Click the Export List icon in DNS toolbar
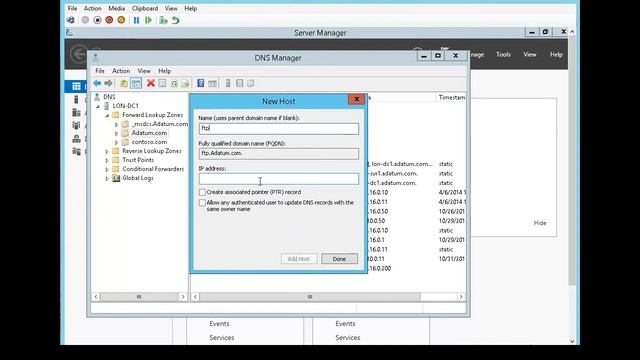This screenshot has height=360, width=640. [x=185, y=83]
